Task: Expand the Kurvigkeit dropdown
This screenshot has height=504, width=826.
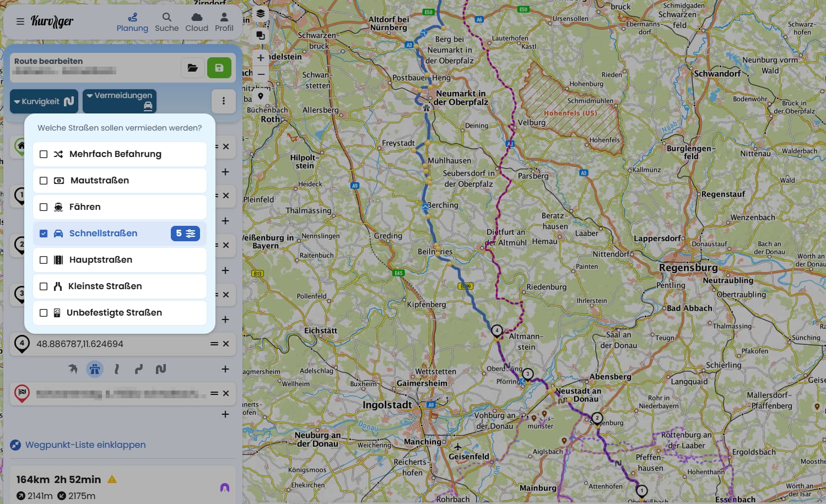Action: pos(44,101)
